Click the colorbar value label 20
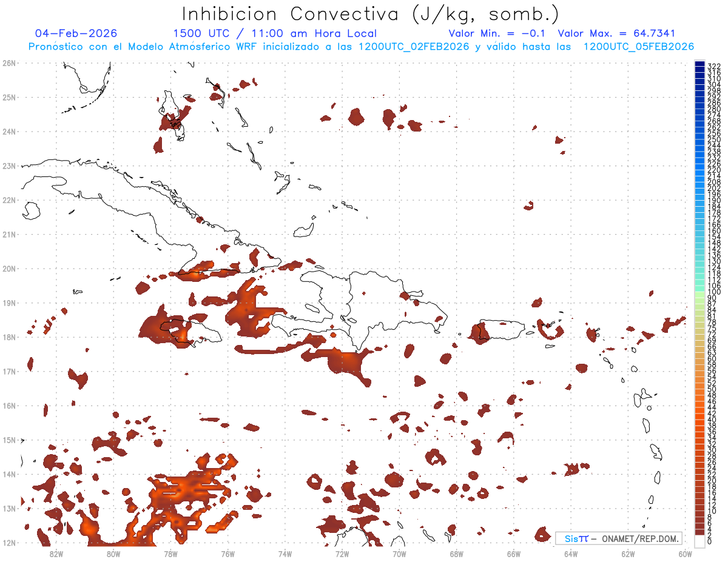This screenshot has height=562, width=728. pyautogui.click(x=712, y=480)
